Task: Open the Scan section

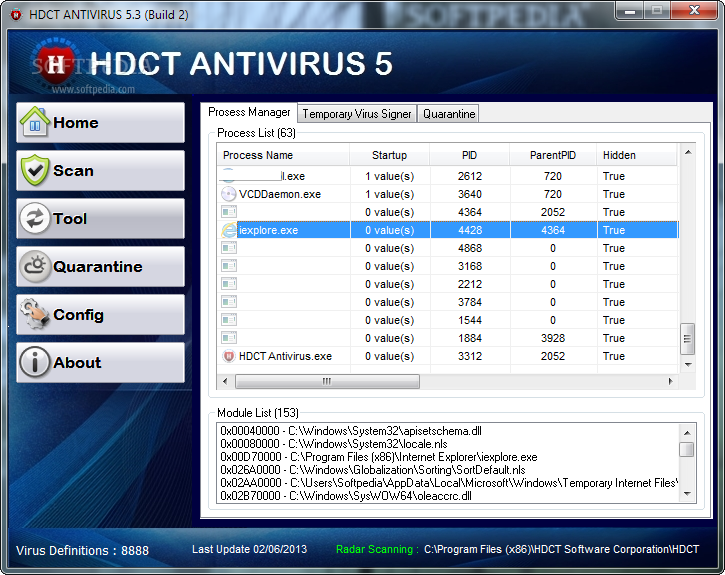Action: (100, 171)
